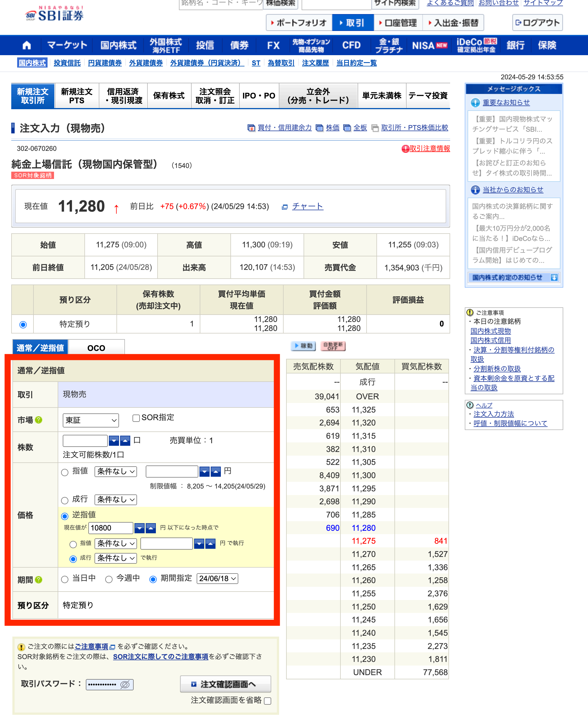Image resolution: width=588 pixels, height=721 pixels.
Task: Open 成行 条件なし condition dropdown
Action: (x=116, y=500)
